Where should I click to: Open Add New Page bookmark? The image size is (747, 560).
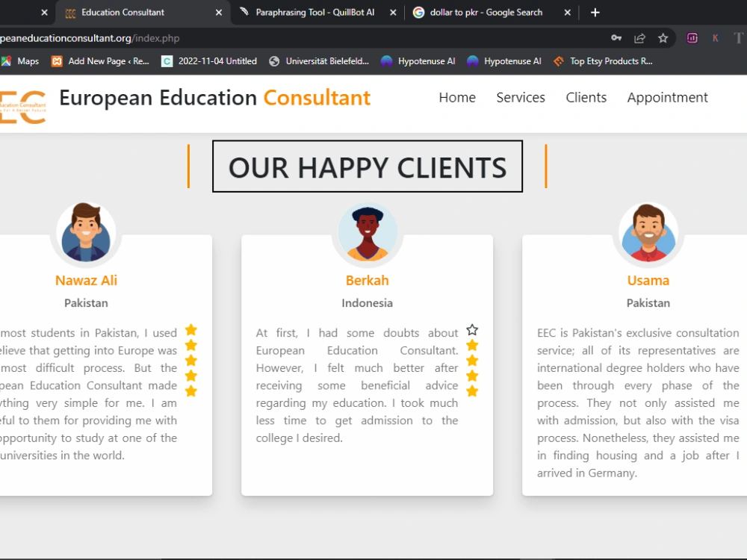tap(101, 61)
